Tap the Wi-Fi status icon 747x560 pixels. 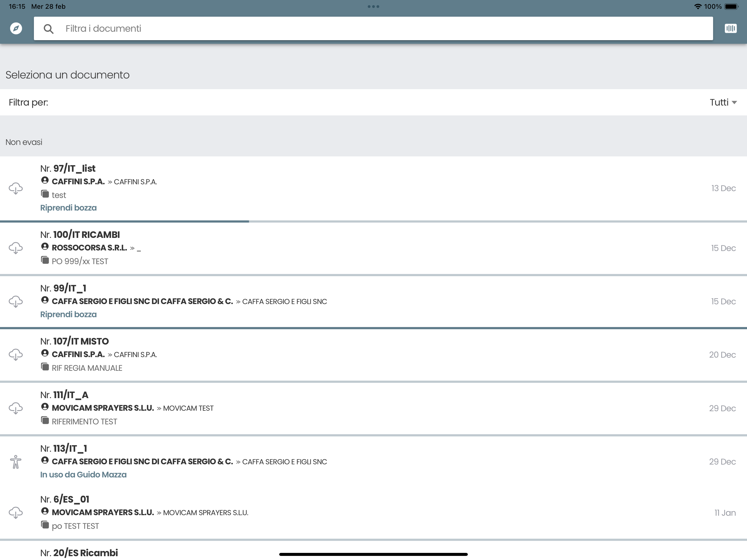[x=698, y=6]
